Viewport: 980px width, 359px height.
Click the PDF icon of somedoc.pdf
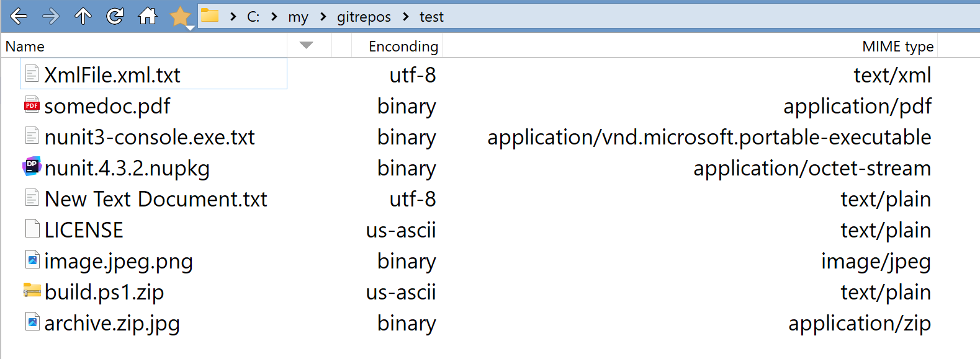coord(32,105)
